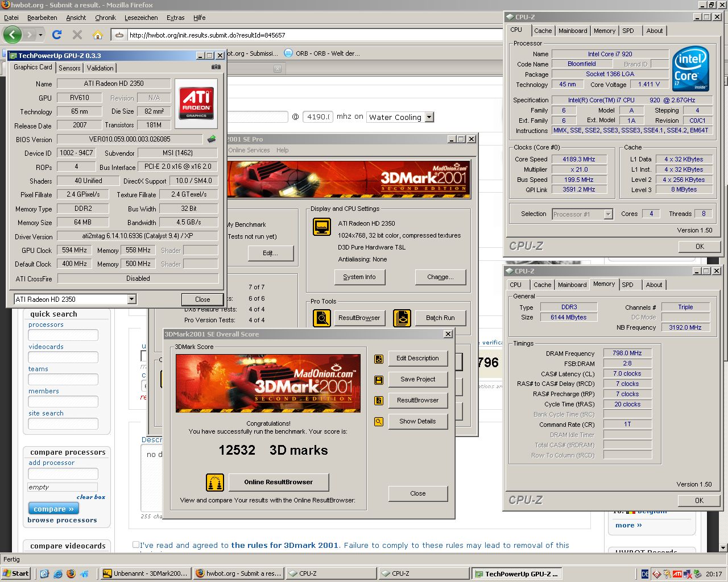Click 'clear box' link
The width and height of the screenshot is (728, 582).
(91, 497)
